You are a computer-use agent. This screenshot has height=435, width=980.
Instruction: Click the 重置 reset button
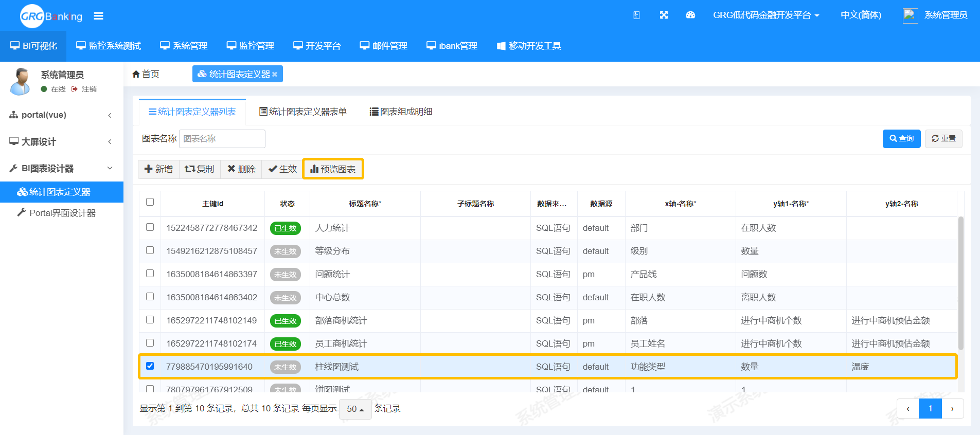943,139
